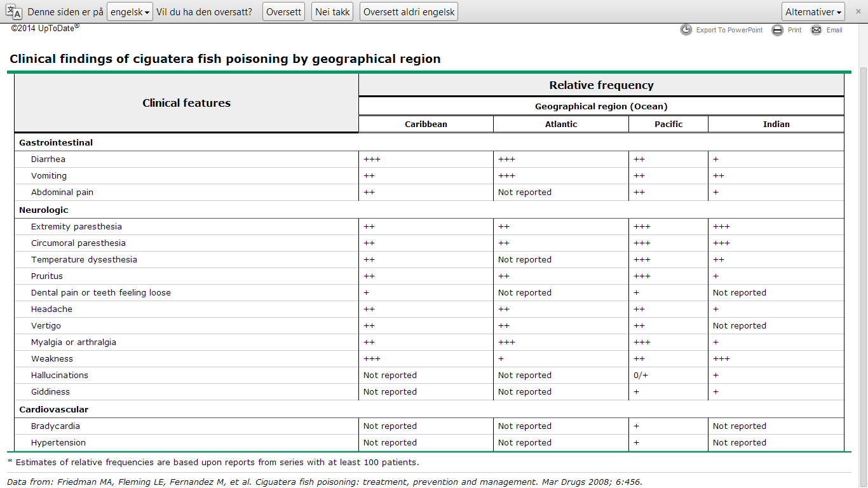Click the Pruritus row label
The height and width of the screenshot is (488, 868).
click(x=47, y=276)
